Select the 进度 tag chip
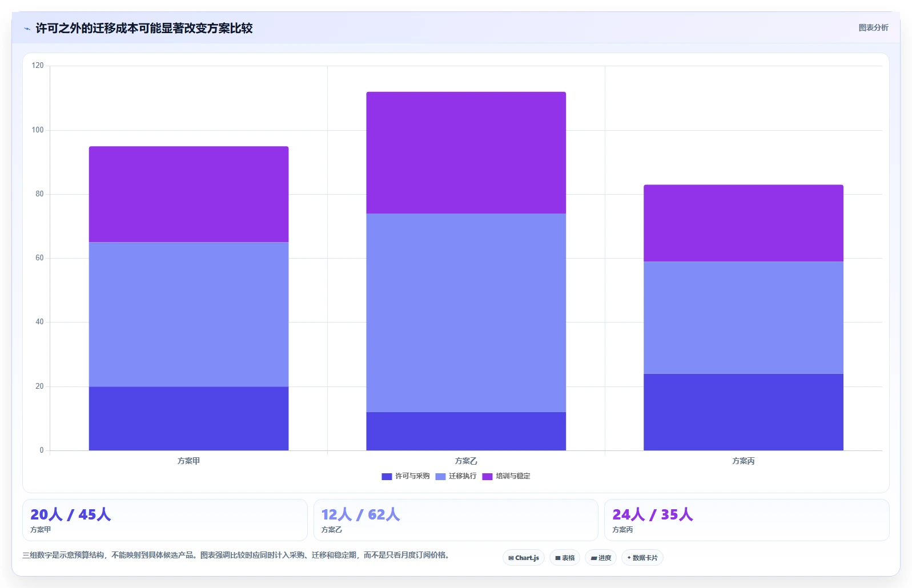The image size is (912, 588). (x=601, y=558)
